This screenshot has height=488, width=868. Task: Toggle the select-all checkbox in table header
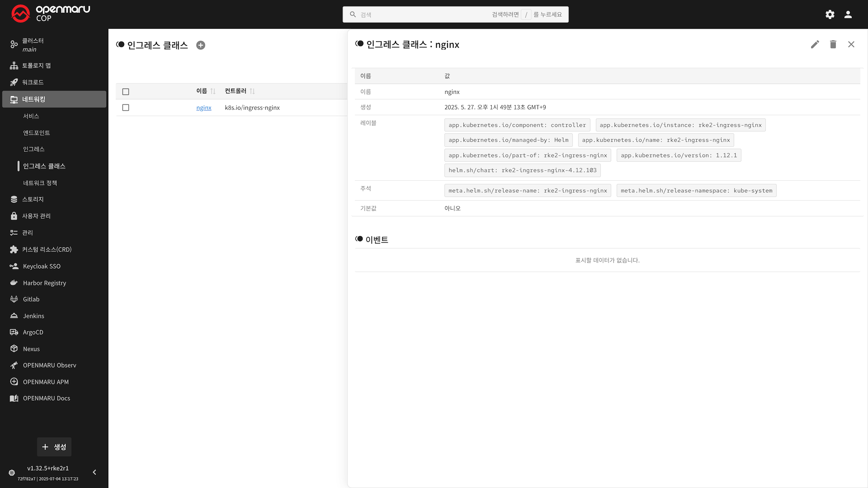pyautogui.click(x=126, y=92)
